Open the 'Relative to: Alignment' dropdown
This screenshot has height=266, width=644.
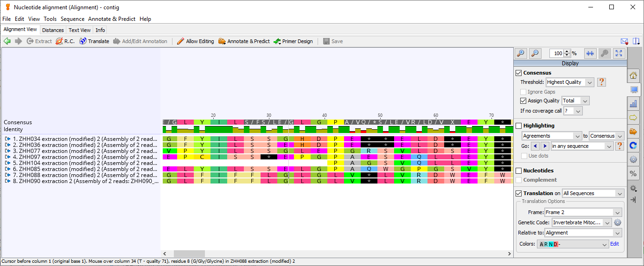(583, 233)
